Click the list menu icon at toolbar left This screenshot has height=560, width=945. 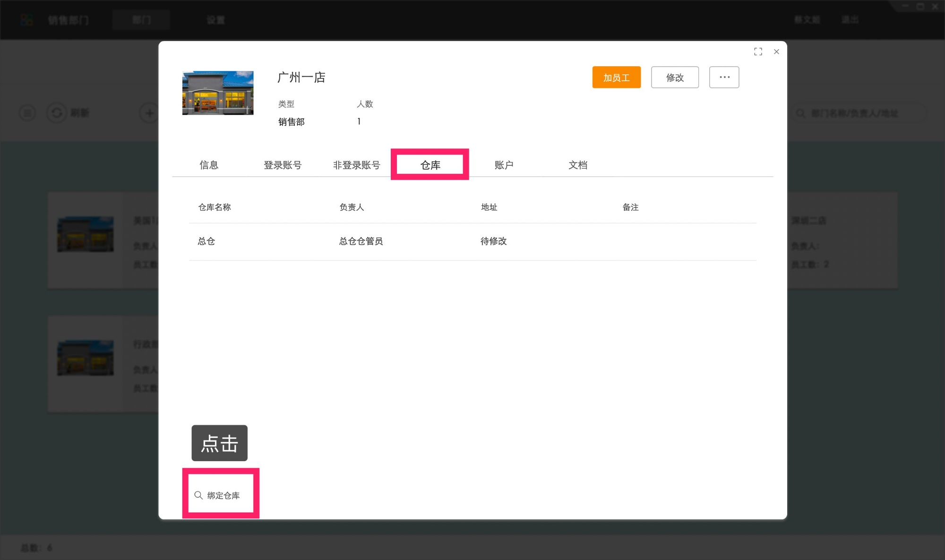(x=27, y=113)
